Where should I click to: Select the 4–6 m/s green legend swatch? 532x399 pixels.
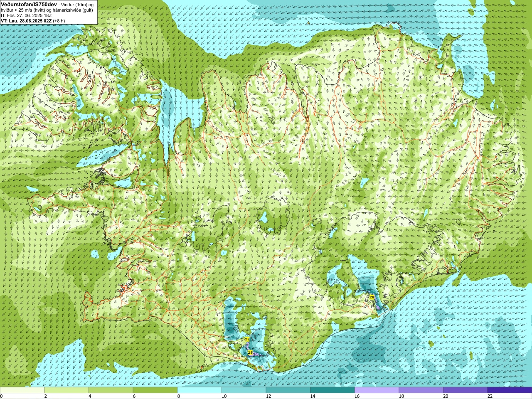111,390
